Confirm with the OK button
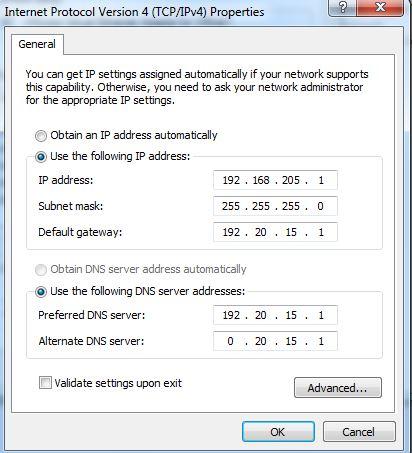Viewport: 412px width, 453px height. coord(278,432)
